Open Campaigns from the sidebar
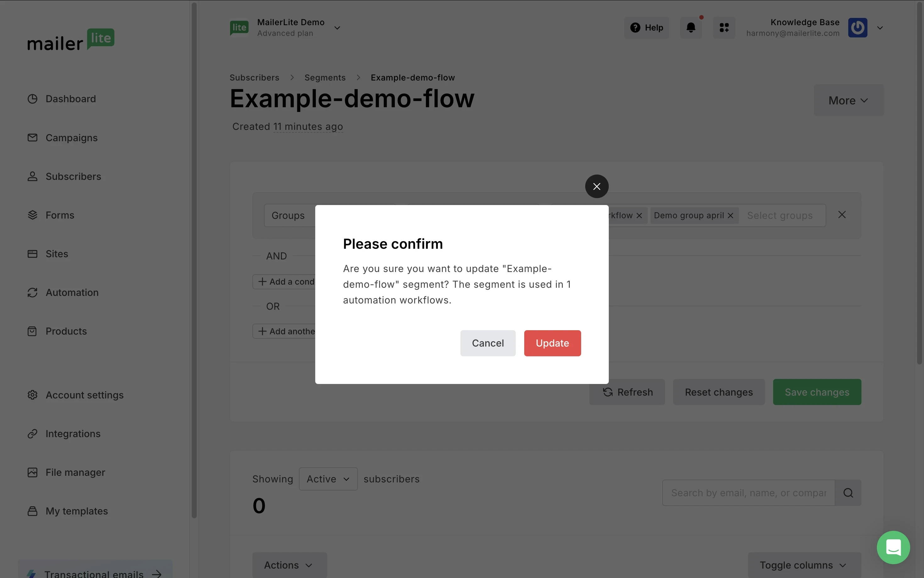924x578 pixels. (x=71, y=138)
